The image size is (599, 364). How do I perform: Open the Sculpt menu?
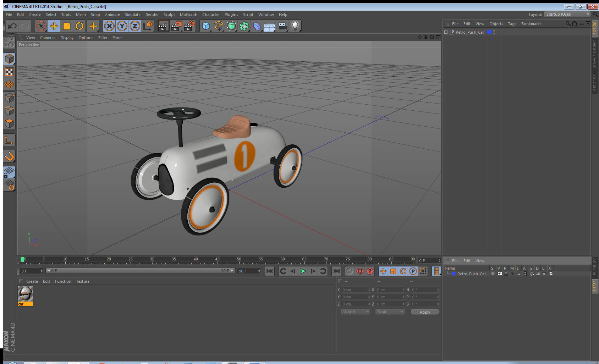click(x=169, y=15)
